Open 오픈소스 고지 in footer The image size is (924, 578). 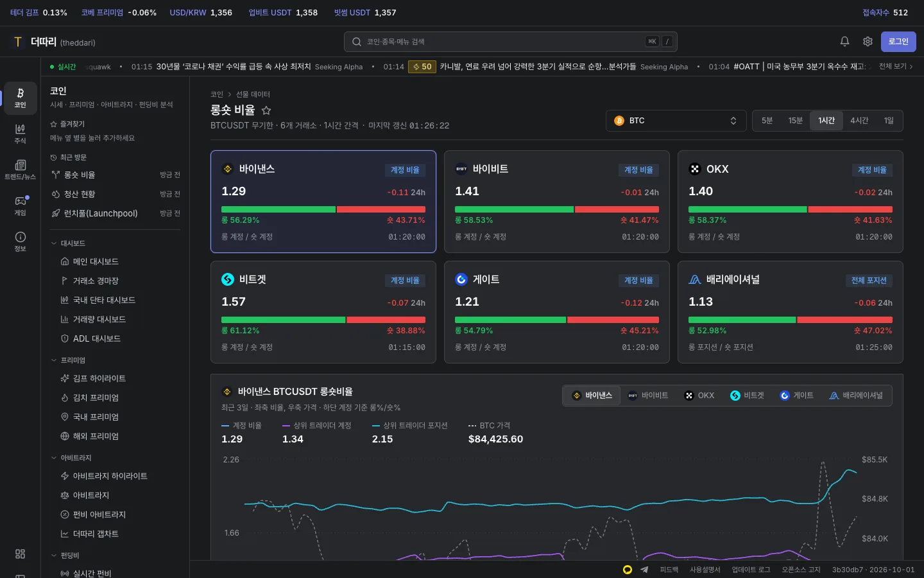(801, 570)
